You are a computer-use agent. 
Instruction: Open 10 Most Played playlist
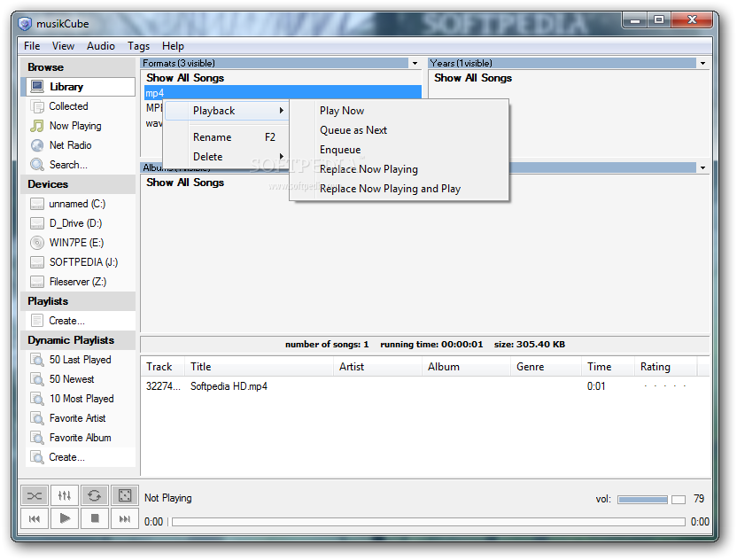tap(81, 400)
